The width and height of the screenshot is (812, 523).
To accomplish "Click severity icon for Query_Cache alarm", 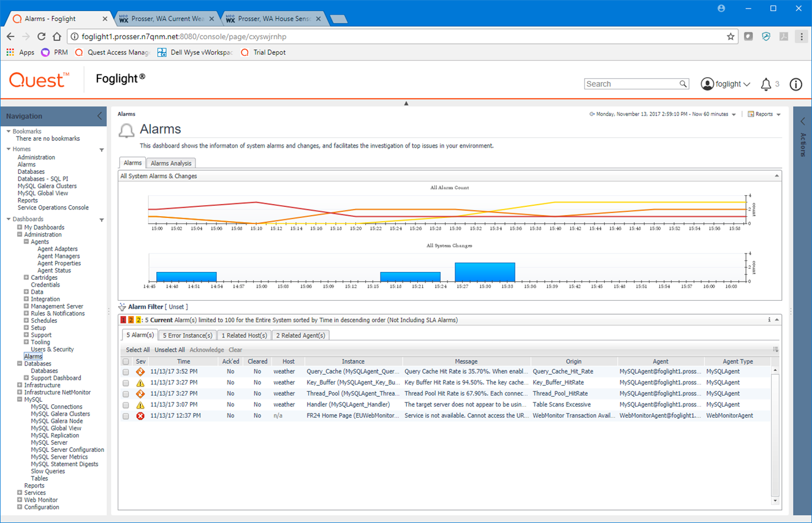I will click(140, 372).
